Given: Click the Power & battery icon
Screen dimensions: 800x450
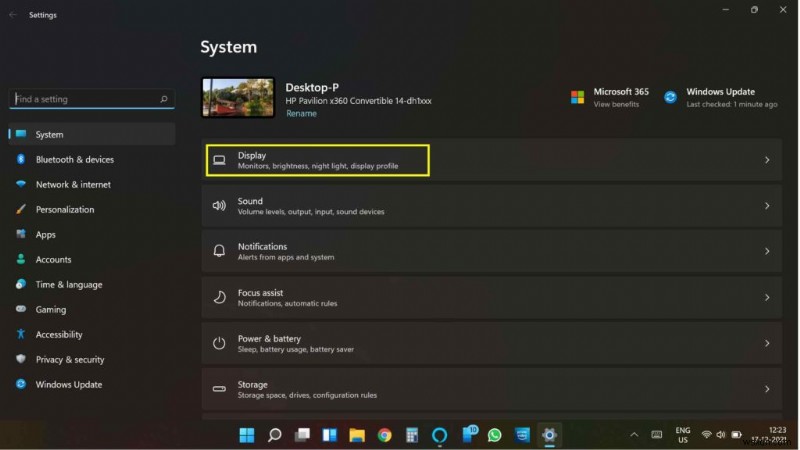Looking at the screenshot, I should tap(219, 343).
